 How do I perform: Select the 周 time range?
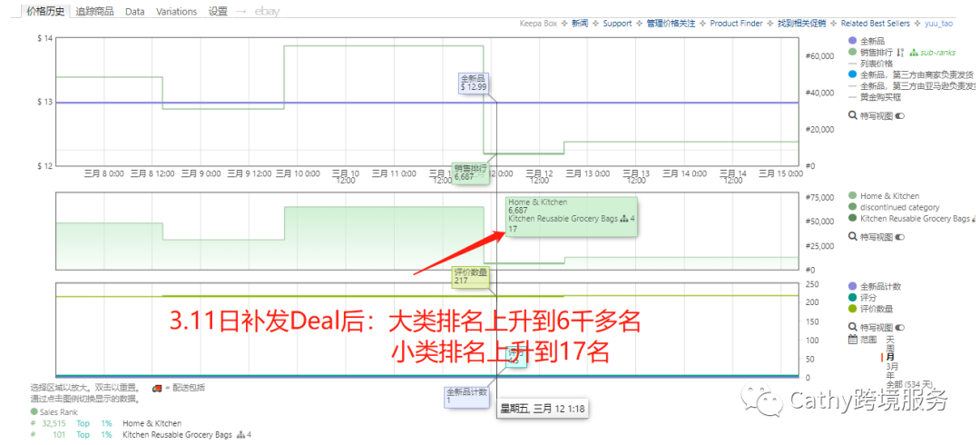click(x=890, y=347)
